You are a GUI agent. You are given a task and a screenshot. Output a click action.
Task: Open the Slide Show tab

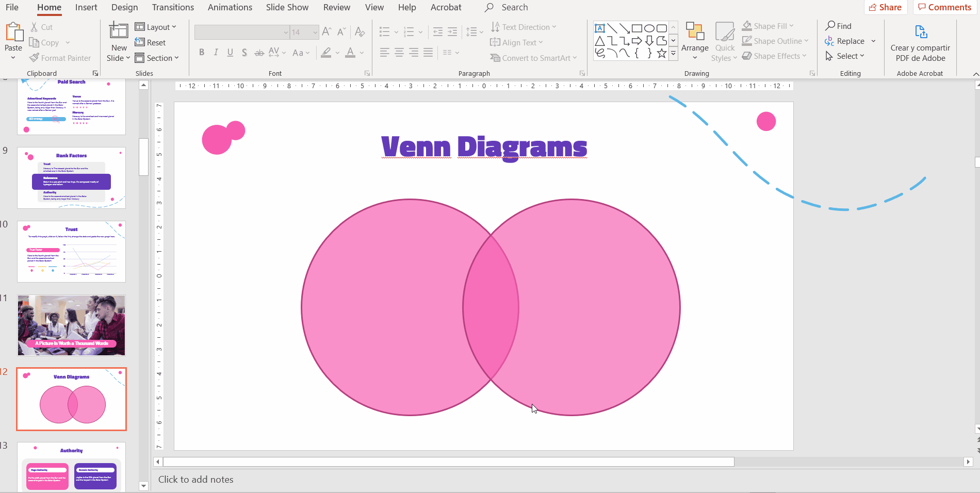[x=287, y=7]
